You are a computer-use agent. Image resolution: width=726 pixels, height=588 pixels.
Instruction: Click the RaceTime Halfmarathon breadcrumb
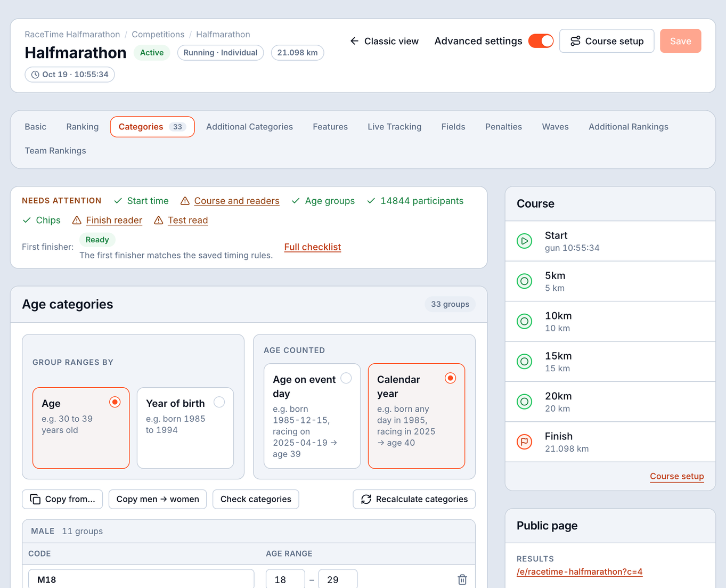click(72, 35)
